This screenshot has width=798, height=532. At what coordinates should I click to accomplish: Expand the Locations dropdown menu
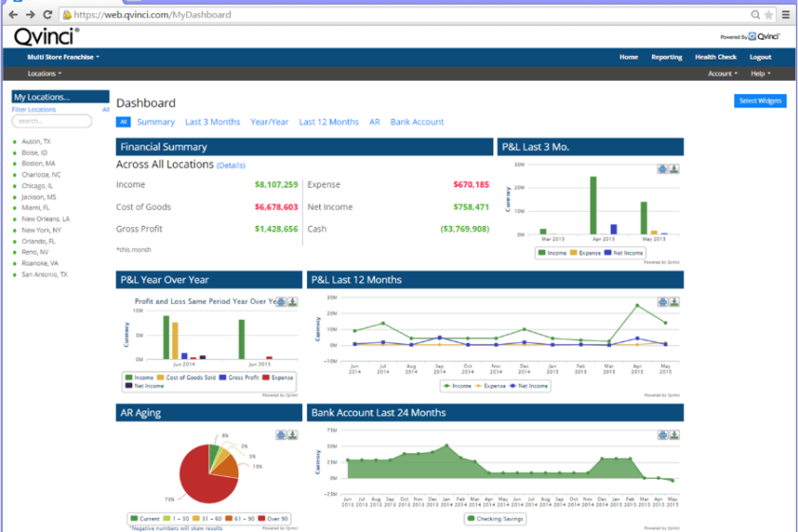pos(45,73)
